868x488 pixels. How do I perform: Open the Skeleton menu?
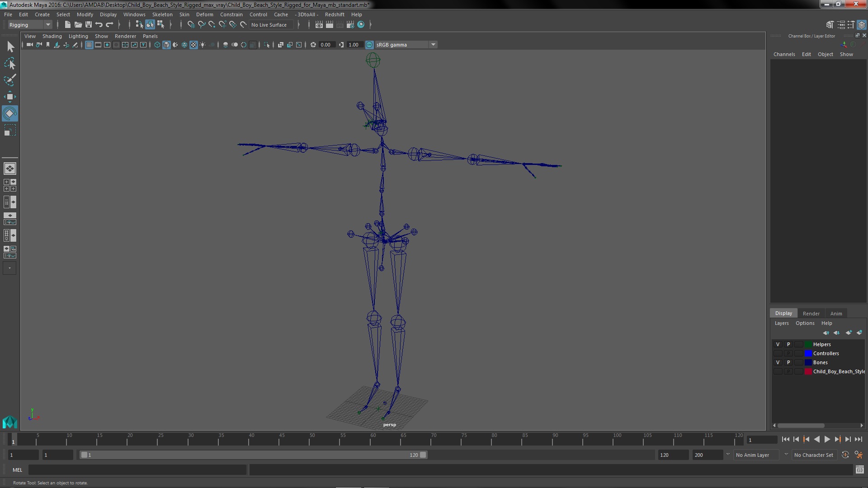(x=162, y=14)
